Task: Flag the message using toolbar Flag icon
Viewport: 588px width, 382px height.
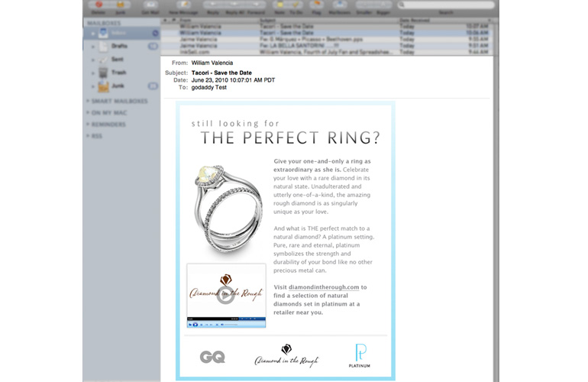Action: 317,5
